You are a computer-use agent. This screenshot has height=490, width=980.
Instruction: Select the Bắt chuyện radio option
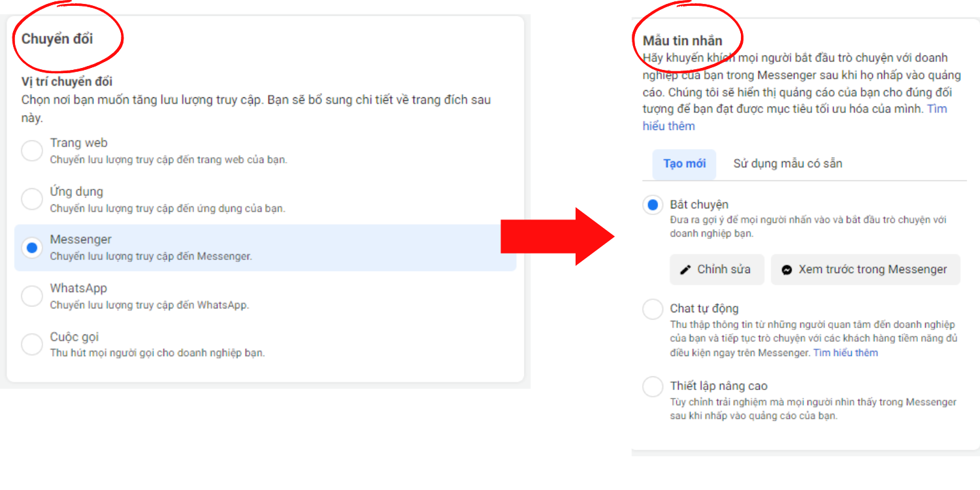tap(653, 205)
